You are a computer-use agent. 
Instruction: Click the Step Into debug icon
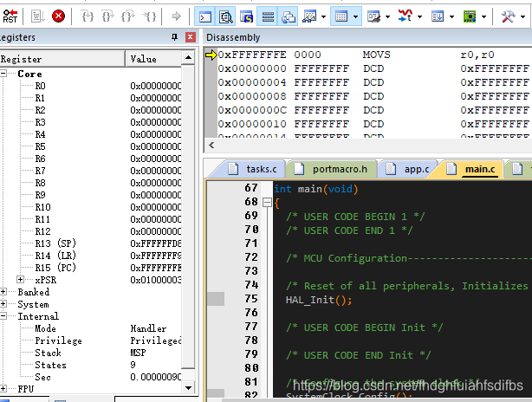pos(88,16)
